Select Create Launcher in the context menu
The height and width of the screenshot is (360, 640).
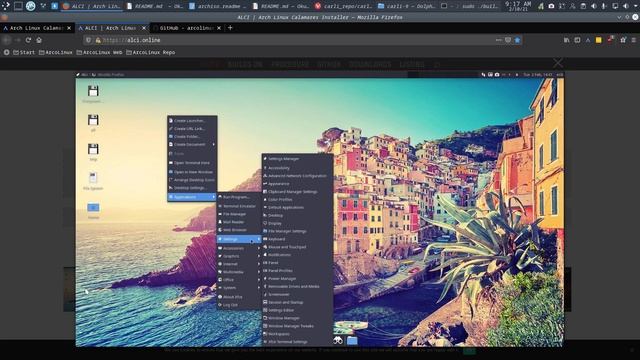point(192,120)
